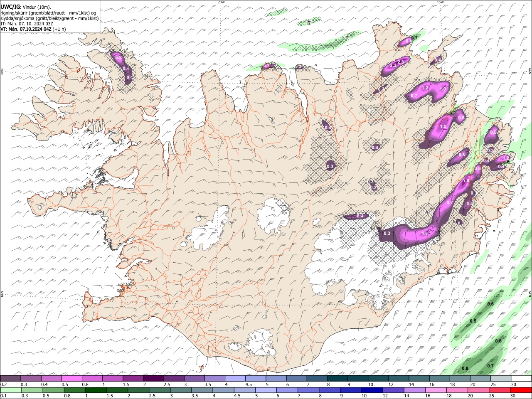Choose the bottom-row blue swatch at 8
This screenshot has height=399, width=532.
click(329, 390)
